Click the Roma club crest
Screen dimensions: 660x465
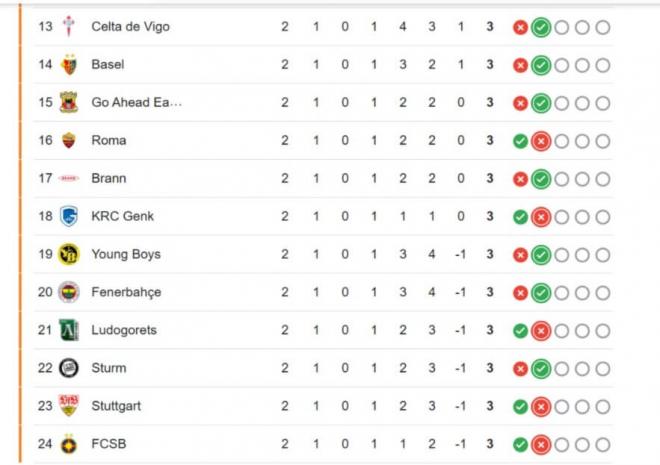(x=68, y=140)
